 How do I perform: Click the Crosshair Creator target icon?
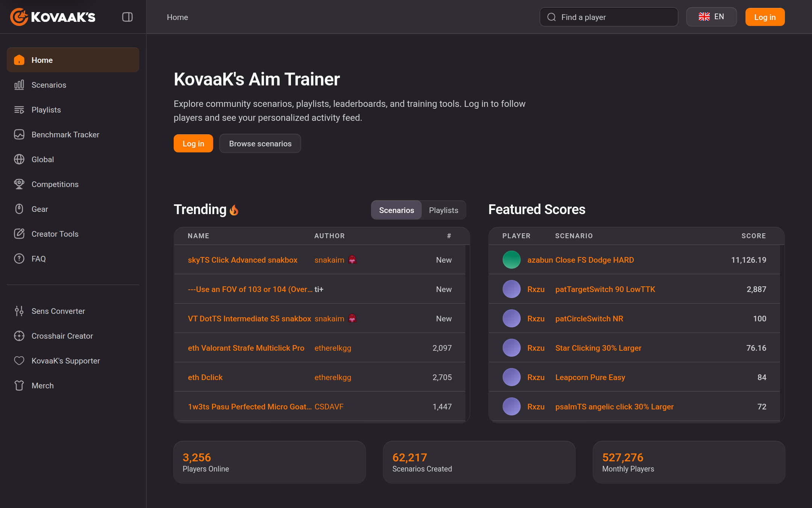click(x=19, y=336)
